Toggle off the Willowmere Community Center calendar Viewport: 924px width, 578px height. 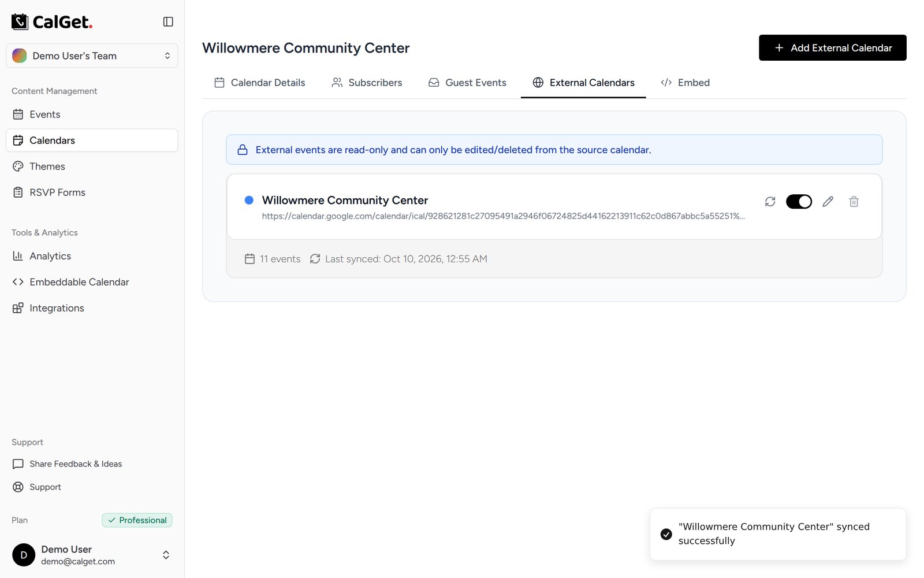click(x=799, y=201)
